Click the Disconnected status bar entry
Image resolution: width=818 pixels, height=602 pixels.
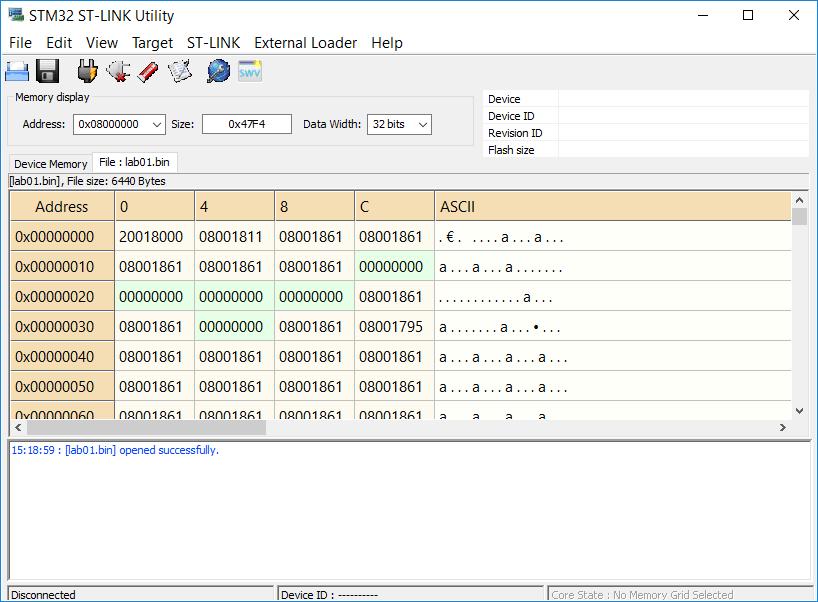coord(141,595)
